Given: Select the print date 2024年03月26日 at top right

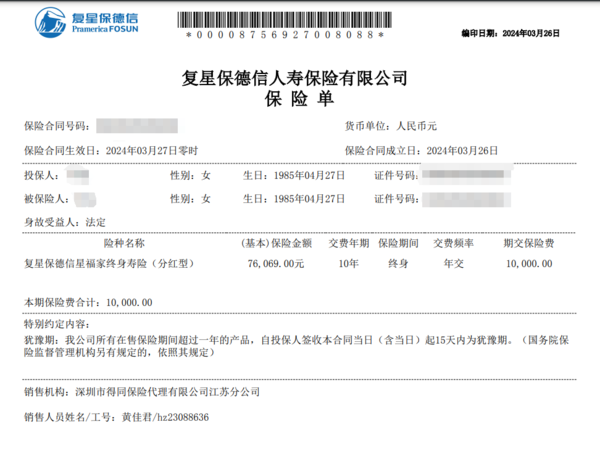Looking at the screenshot, I should pos(531,34).
